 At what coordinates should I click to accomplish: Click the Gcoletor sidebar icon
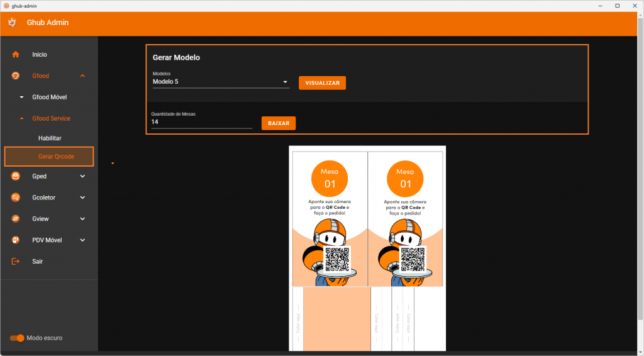click(x=16, y=197)
